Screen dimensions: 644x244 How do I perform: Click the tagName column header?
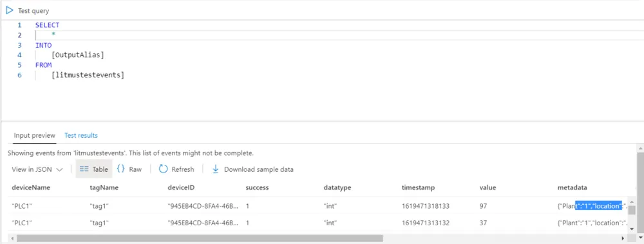coord(104,187)
